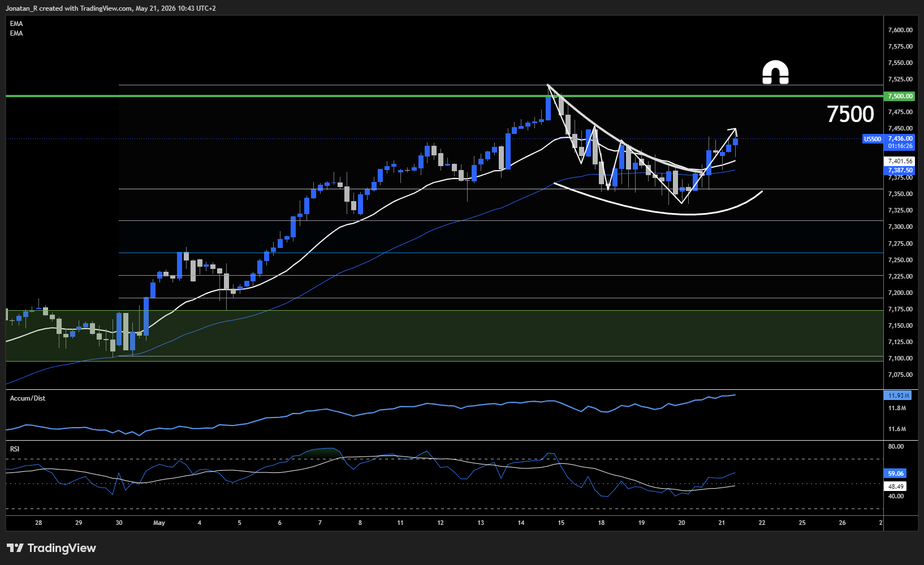Screen dimensions: 924x565
Task: Click the 11.6M scale label
Action: 897,429
